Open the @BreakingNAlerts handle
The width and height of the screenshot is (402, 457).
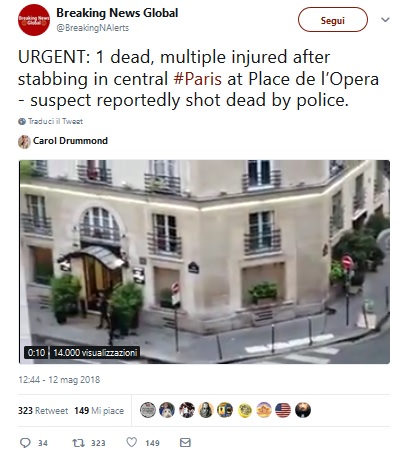(93, 28)
